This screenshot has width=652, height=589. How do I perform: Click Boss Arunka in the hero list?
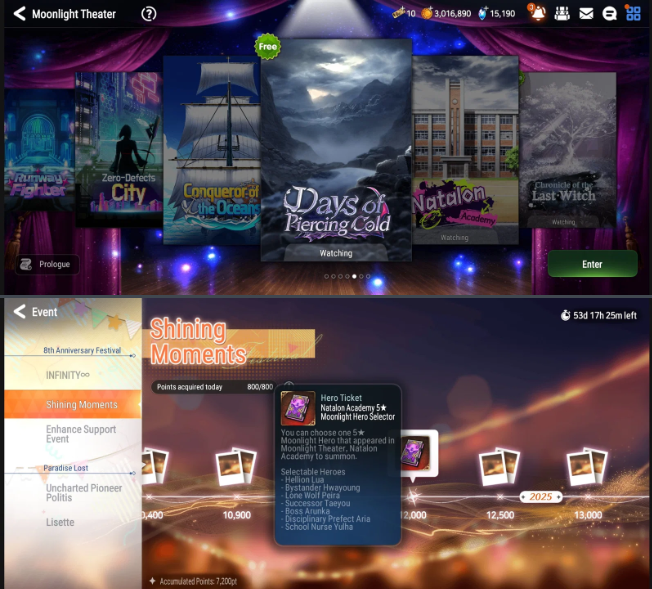click(307, 511)
